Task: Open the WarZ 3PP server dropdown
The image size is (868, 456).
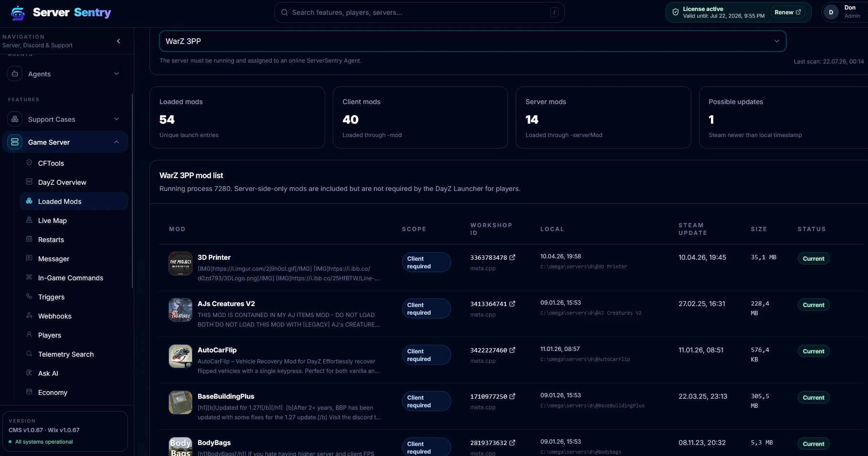Action: [473, 41]
